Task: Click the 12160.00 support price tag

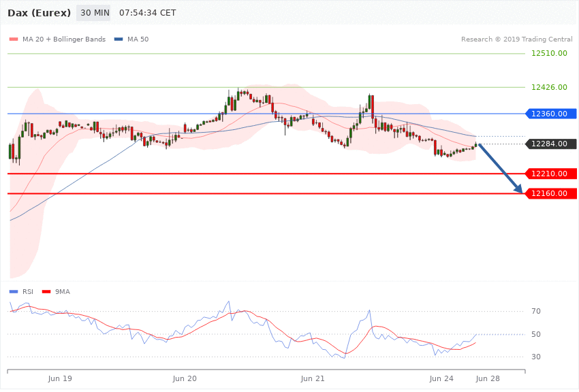Action: tap(550, 193)
